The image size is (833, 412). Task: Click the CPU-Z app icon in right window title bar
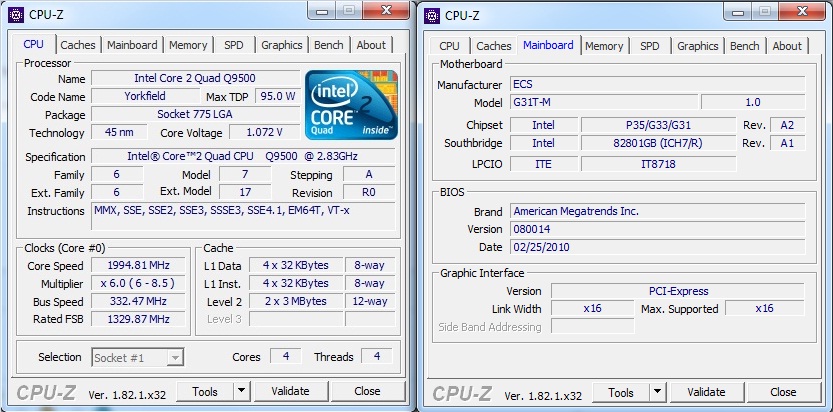click(x=432, y=15)
